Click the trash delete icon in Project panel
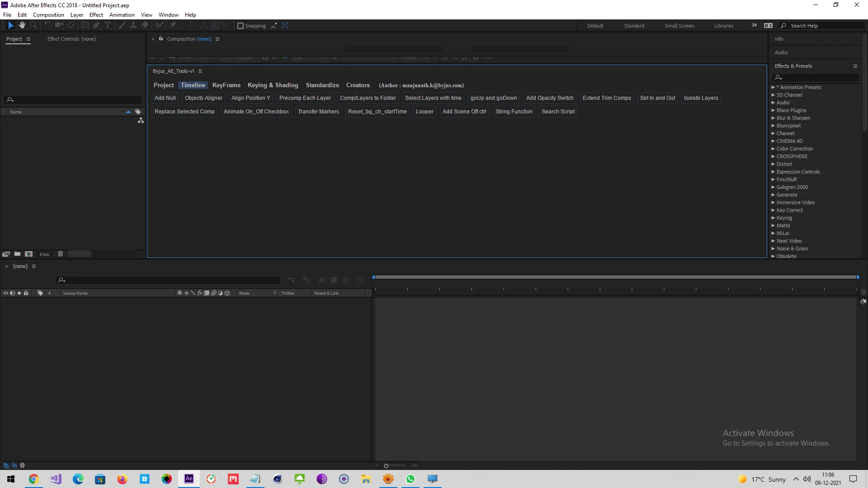The image size is (868, 488). (60, 254)
